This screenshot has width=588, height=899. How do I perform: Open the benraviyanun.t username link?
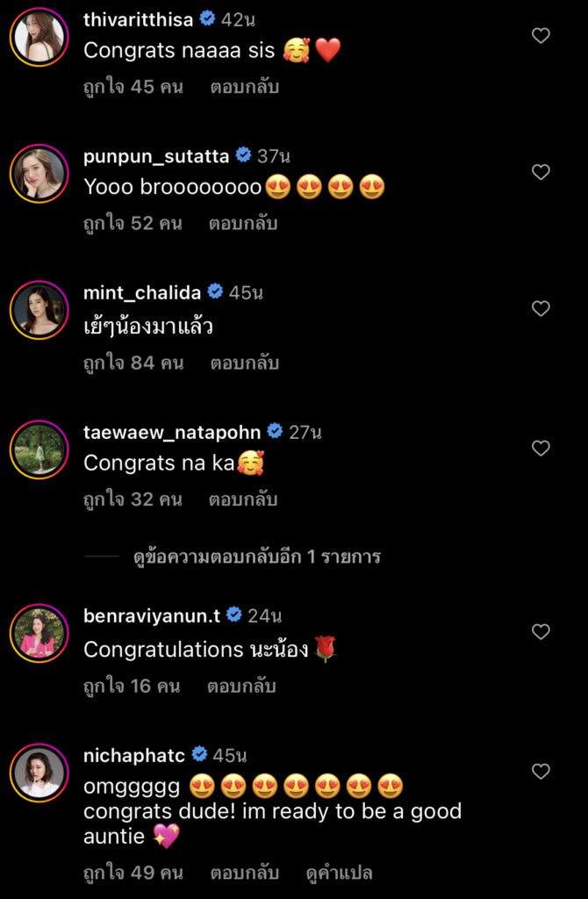point(152,615)
